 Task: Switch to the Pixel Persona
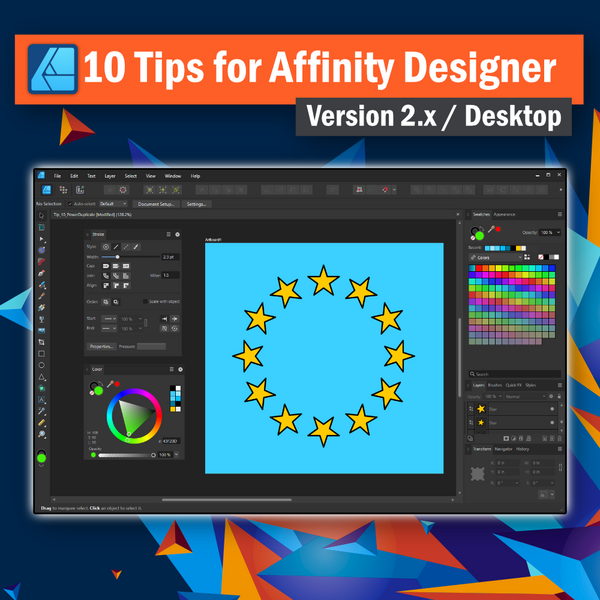click(63, 189)
